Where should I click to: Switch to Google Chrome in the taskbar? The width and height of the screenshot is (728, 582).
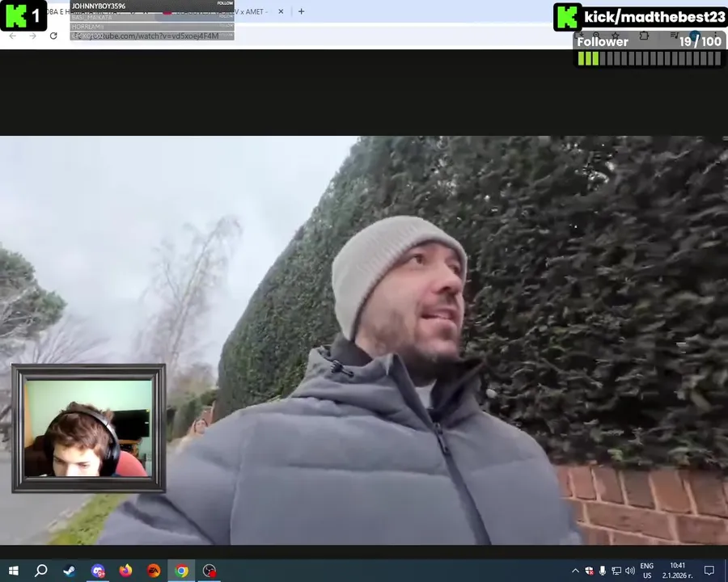(x=181, y=571)
